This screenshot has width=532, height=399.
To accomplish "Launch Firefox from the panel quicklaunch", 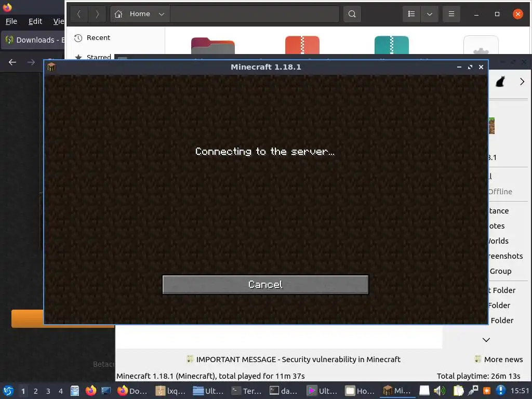I will click(x=90, y=391).
